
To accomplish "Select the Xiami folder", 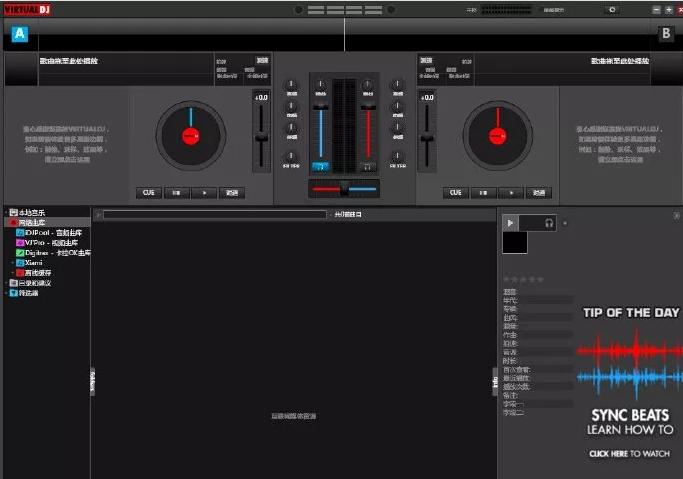I will pyautogui.click(x=29, y=263).
